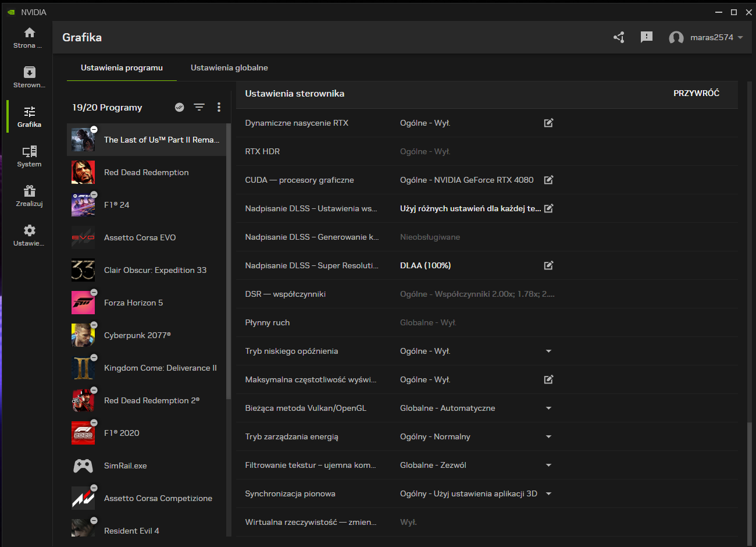Expand the Tryb niskiego opóźnienia dropdown
Image resolution: width=756 pixels, height=547 pixels.
click(x=548, y=351)
